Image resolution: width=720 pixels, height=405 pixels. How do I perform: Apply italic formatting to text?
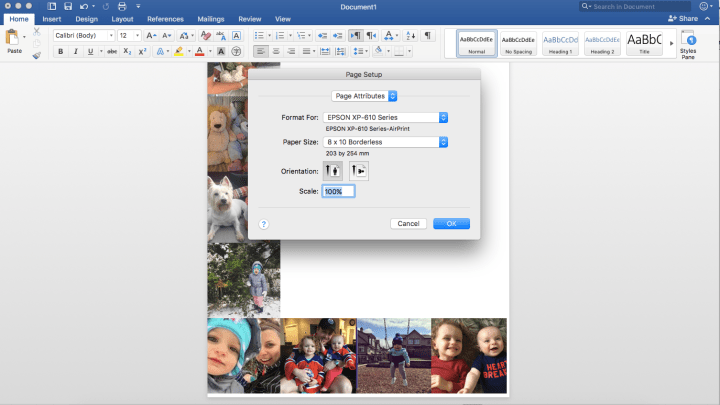pyautogui.click(x=76, y=51)
